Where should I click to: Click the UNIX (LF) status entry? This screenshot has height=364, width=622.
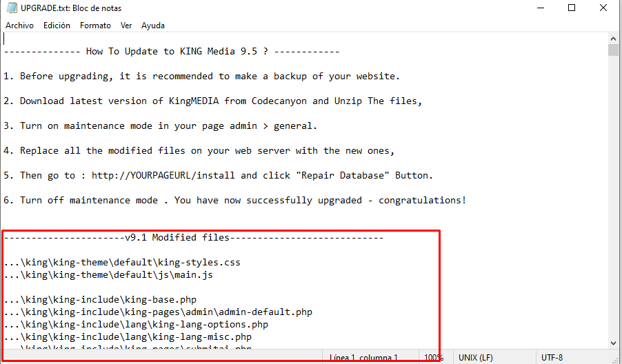476,357
